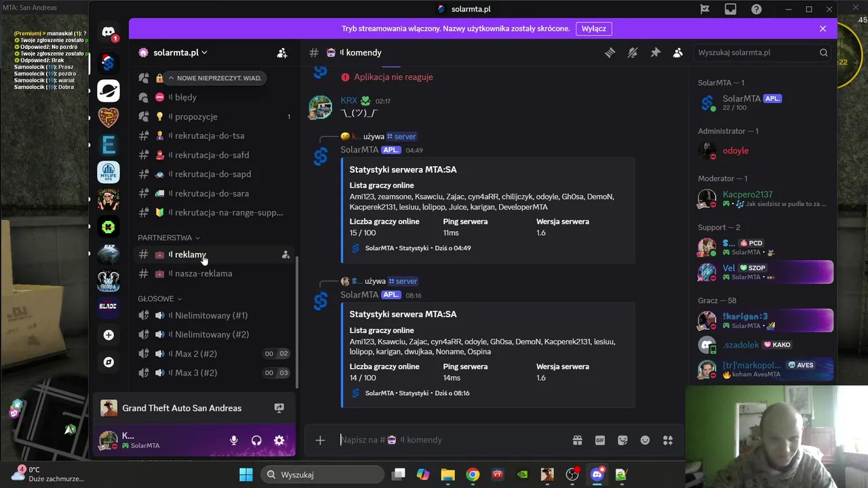Open notification settings bell icon in header
The width and height of the screenshot is (868, 488).
click(x=632, y=52)
